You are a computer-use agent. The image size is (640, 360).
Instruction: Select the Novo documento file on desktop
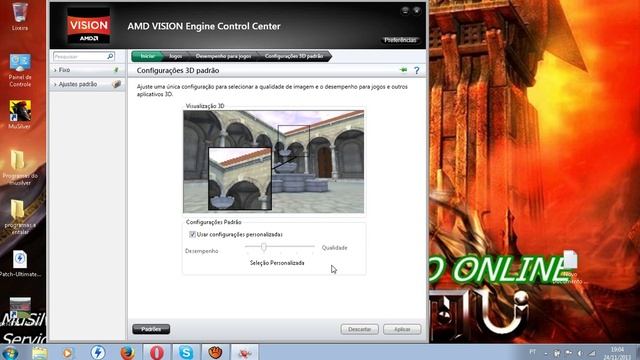coord(570,267)
